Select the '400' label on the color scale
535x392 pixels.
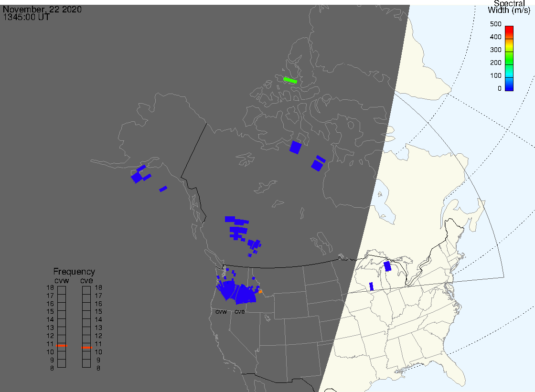tap(495, 37)
